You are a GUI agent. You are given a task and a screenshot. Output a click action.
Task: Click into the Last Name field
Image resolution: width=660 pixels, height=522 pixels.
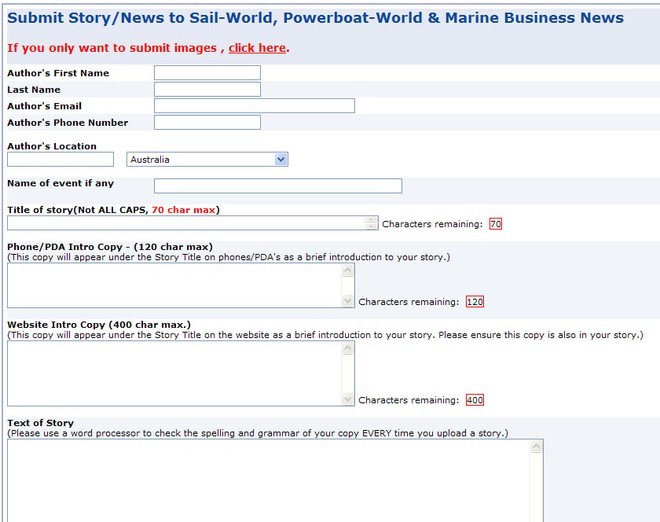[207, 89]
